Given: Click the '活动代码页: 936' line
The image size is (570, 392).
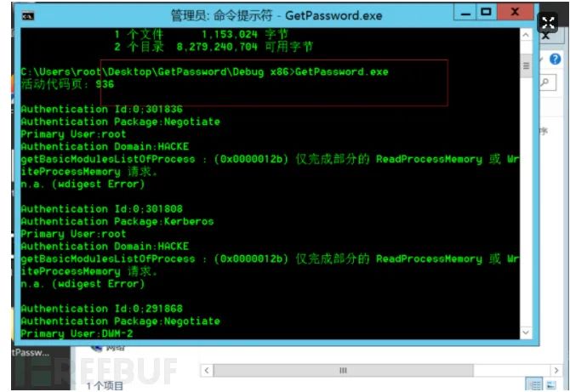Looking at the screenshot, I should 67,84.
